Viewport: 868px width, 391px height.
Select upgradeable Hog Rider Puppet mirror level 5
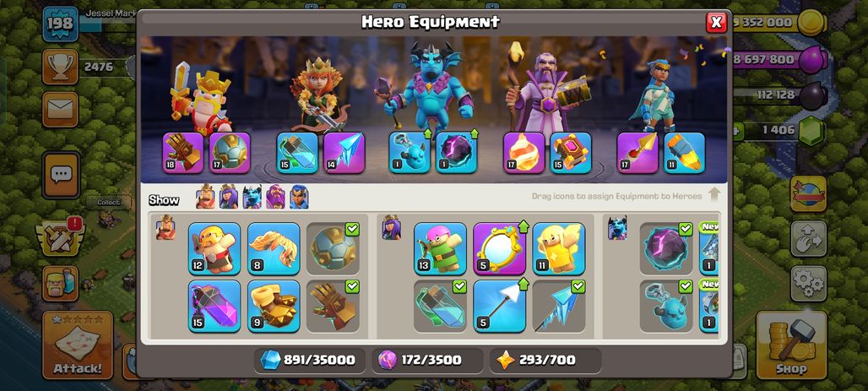[x=499, y=248]
